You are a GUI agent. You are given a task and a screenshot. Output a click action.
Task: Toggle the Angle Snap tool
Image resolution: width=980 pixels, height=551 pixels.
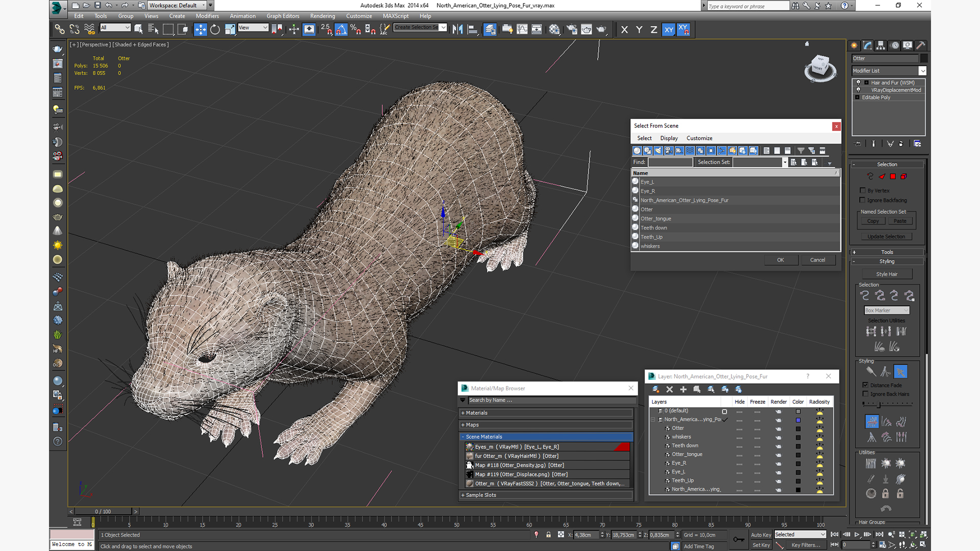coord(341,30)
